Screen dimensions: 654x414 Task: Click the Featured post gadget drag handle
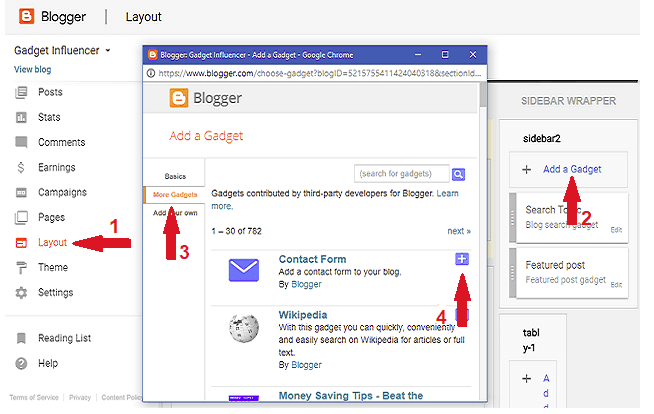pyautogui.click(x=513, y=273)
